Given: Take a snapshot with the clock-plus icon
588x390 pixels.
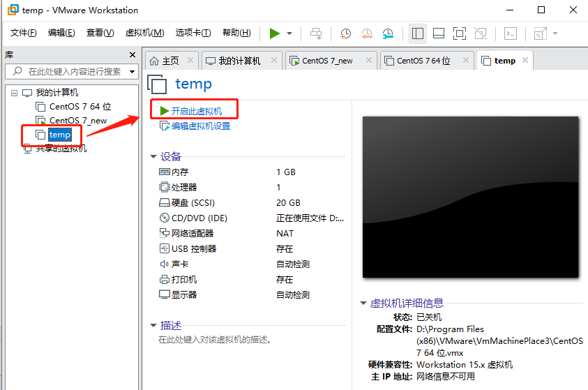Looking at the screenshot, I should [x=345, y=33].
